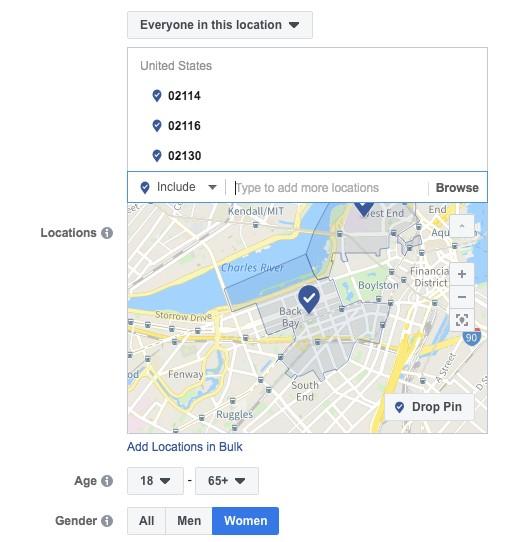Click the Financial District label on map

[x=430, y=277]
